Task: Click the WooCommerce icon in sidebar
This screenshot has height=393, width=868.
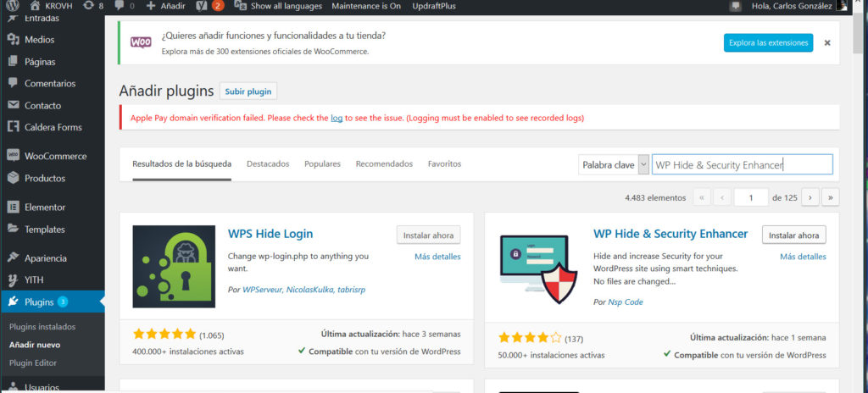Action: (x=13, y=156)
